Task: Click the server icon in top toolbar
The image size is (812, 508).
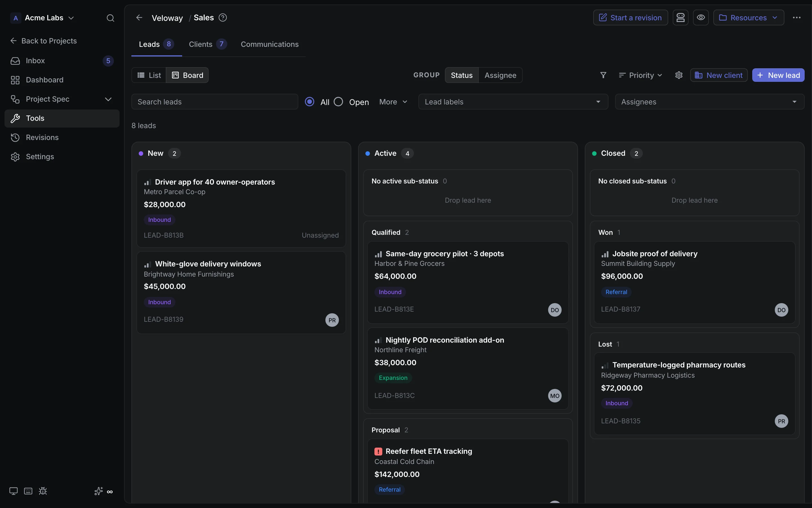Action: click(x=680, y=17)
